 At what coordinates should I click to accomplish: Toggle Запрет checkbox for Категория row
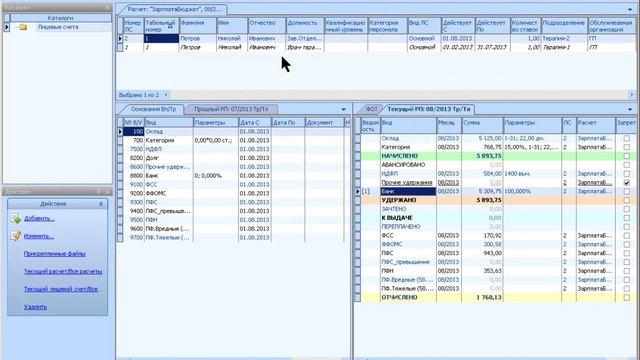626,147
